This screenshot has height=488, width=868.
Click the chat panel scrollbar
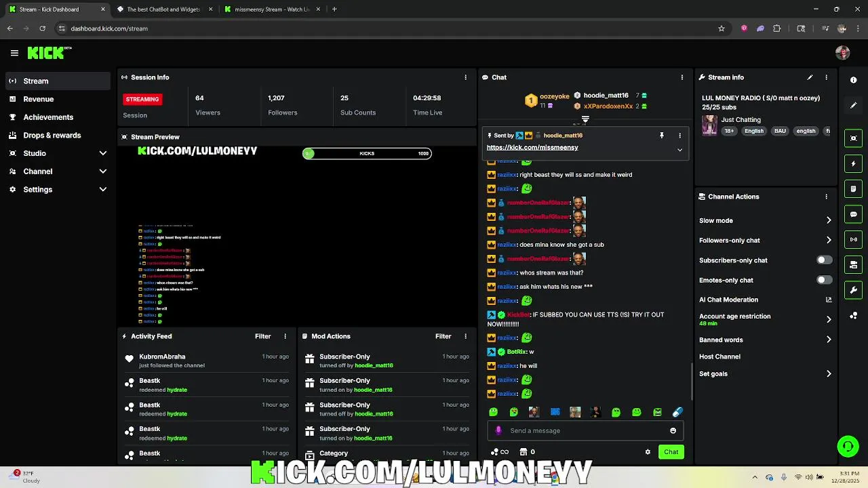[x=692, y=382]
